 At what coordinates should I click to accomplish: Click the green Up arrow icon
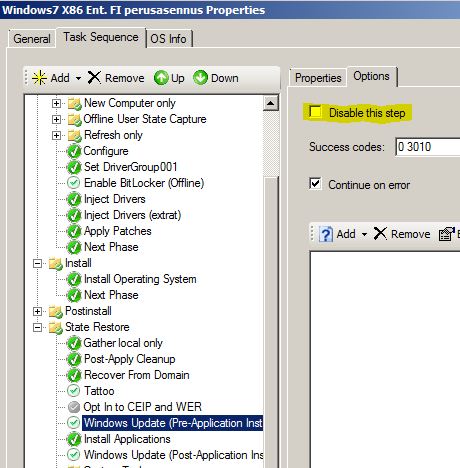161,78
